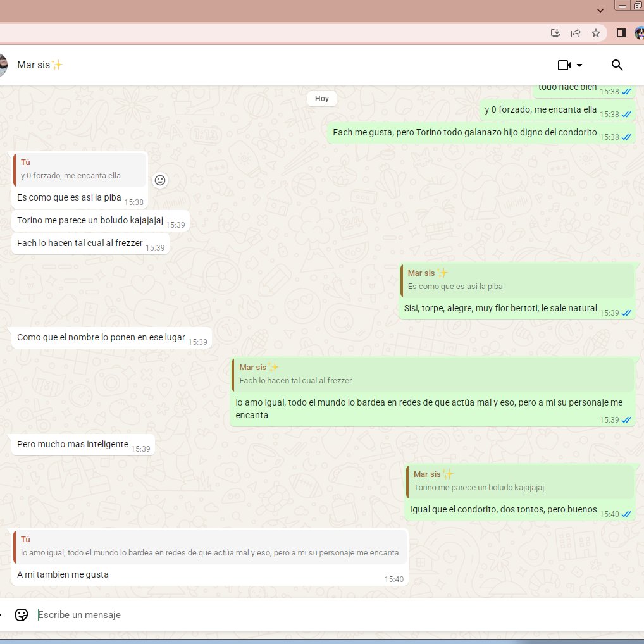This screenshot has height=644, width=644.
Task: Start a video call with Mar sis
Action: pyautogui.click(x=564, y=65)
